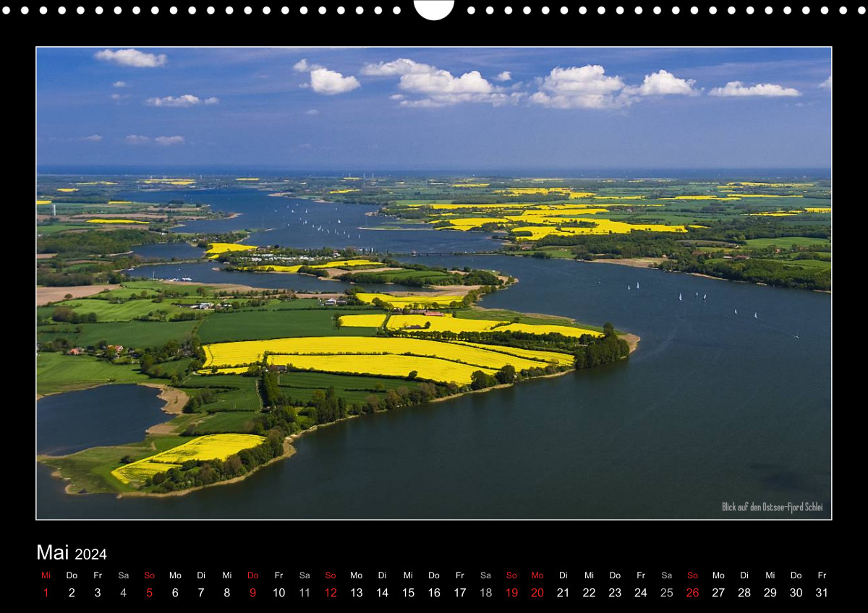Image resolution: width=868 pixels, height=613 pixels.
Task: Click the 'Do' weekday label above day 9
Action: pyautogui.click(x=252, y=575)
